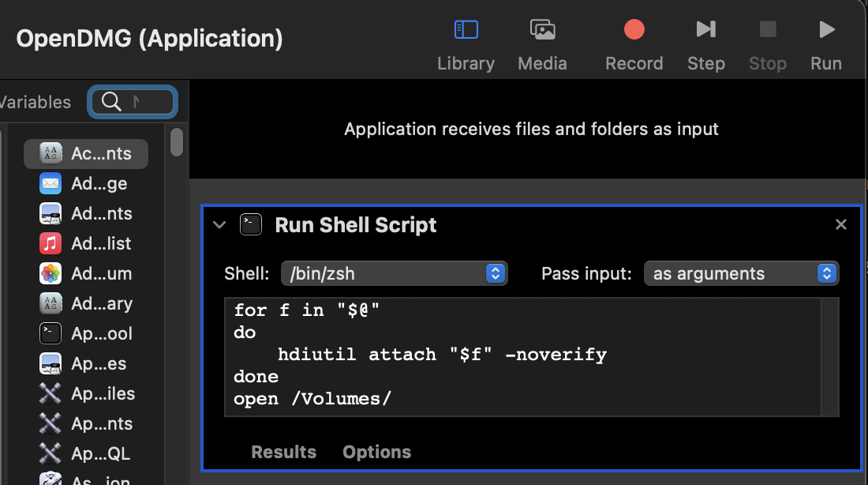The image size is (868, 485).
Task: Switch to the Options tab
Action: [x=376, y=452]
